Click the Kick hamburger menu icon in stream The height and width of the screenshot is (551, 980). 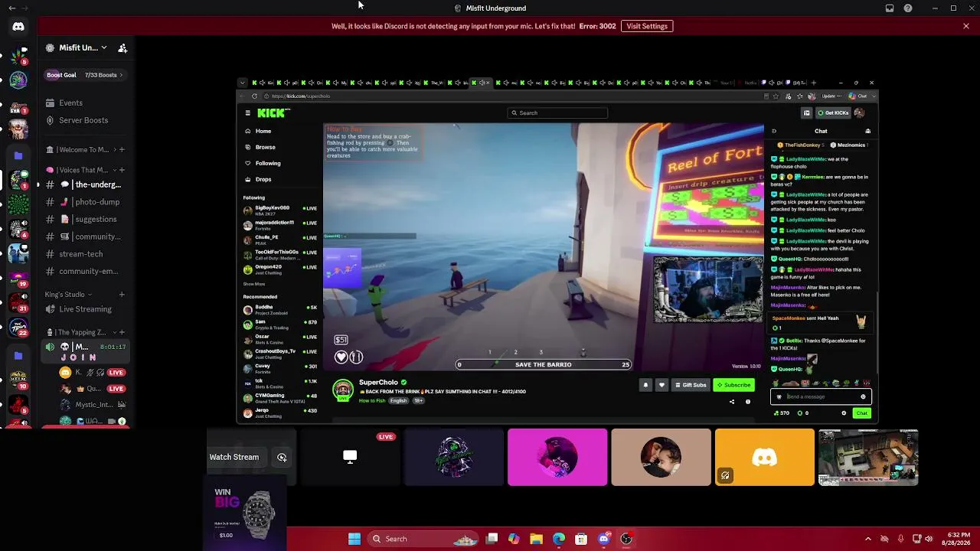(247, 113)
